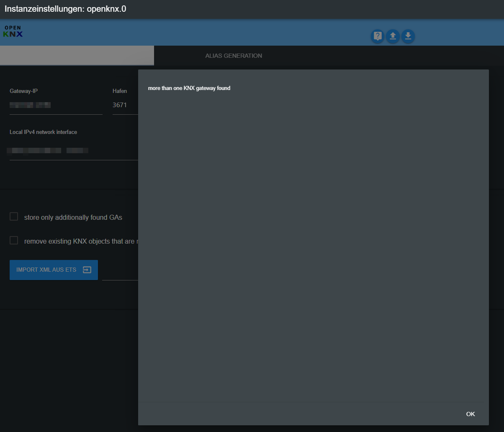This screenshot has width=504, height=432.
Task: Enable "store only additionally found GAs"
Action: coord(13,216)
